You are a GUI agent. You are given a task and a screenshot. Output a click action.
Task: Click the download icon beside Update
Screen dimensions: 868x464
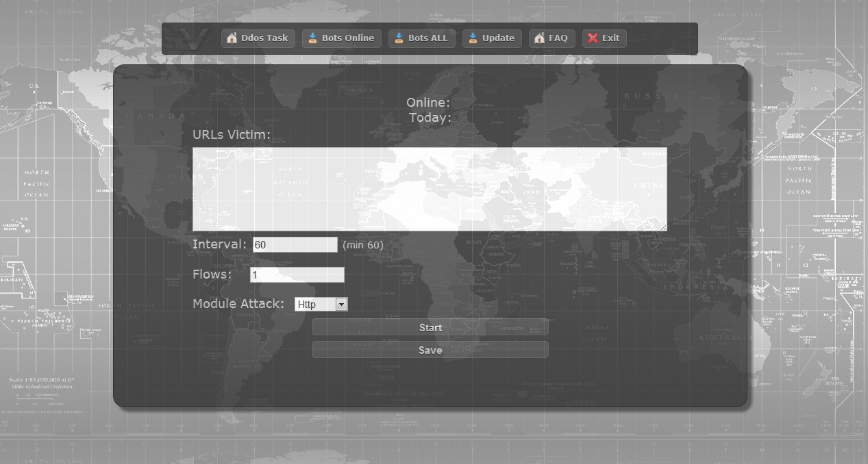click(473, 38)
